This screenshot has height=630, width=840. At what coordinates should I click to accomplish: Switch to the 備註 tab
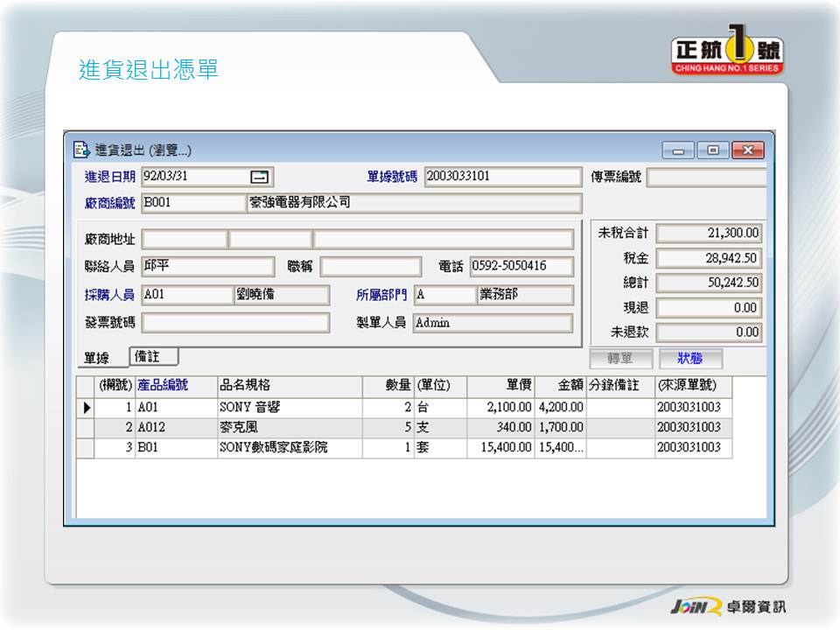pyautogui.click(x=153, y=356)
